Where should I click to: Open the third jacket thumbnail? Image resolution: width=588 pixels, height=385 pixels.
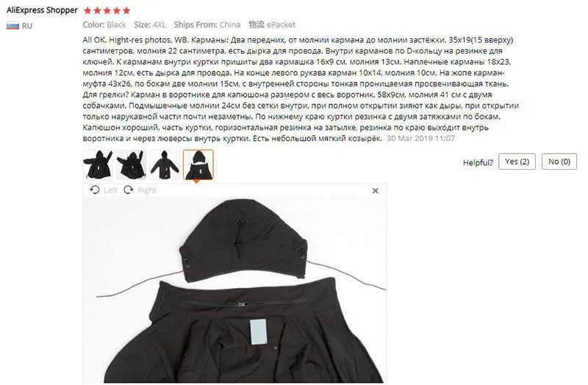tap(165, 165)
